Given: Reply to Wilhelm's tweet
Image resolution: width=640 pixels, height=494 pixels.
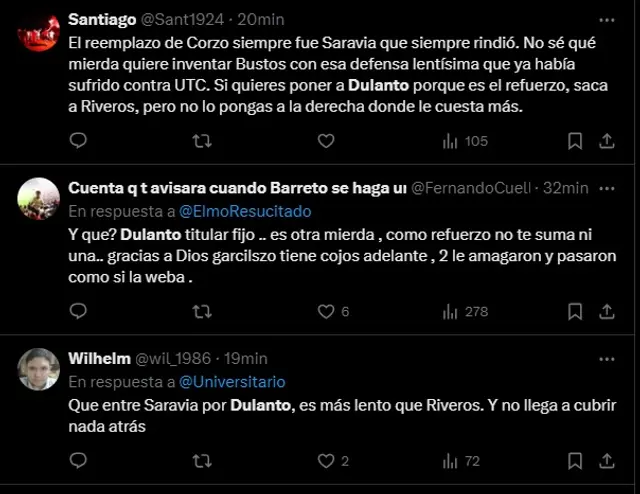Looking at the screenshot, I should tap(78, 461).
